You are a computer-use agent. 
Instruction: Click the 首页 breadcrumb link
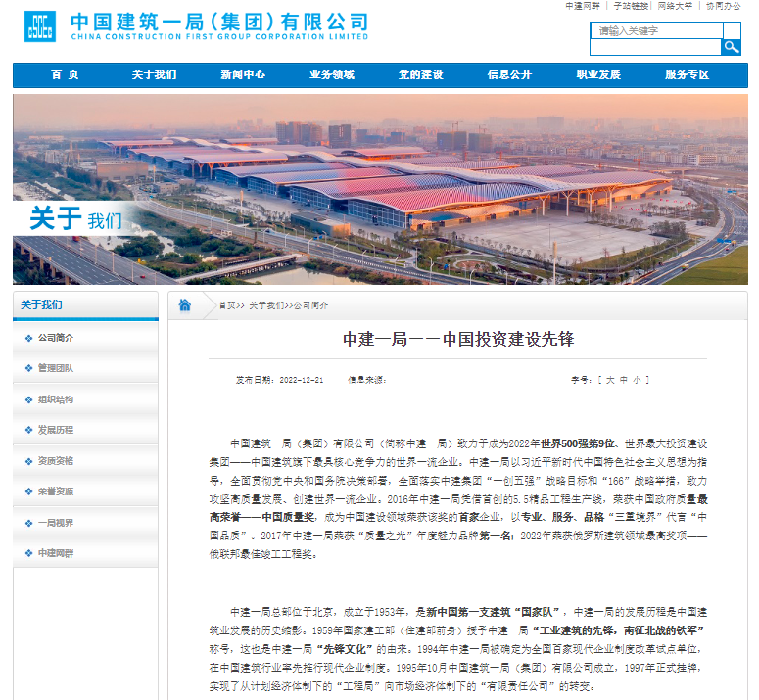[x=227, y=305]
